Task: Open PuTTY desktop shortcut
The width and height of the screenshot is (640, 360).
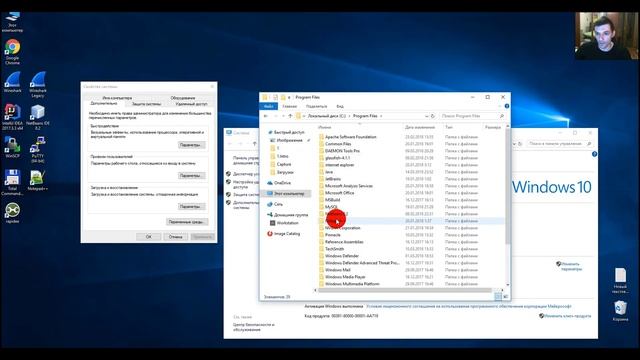Action: (x=38, y=150)
